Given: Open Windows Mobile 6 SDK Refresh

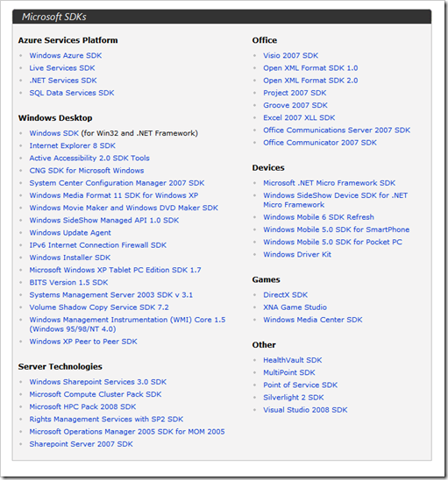Looking at the screenshot, I should click(319, 217).
